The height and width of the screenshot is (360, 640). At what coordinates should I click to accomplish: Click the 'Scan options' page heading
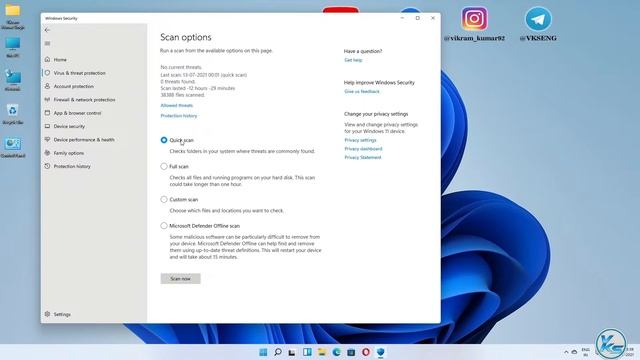(x=186, y=37)
